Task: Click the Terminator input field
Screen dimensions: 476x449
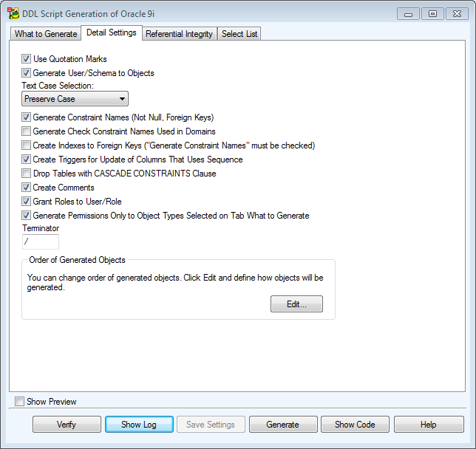Action: pyautogui.click(x=41, y=241)
